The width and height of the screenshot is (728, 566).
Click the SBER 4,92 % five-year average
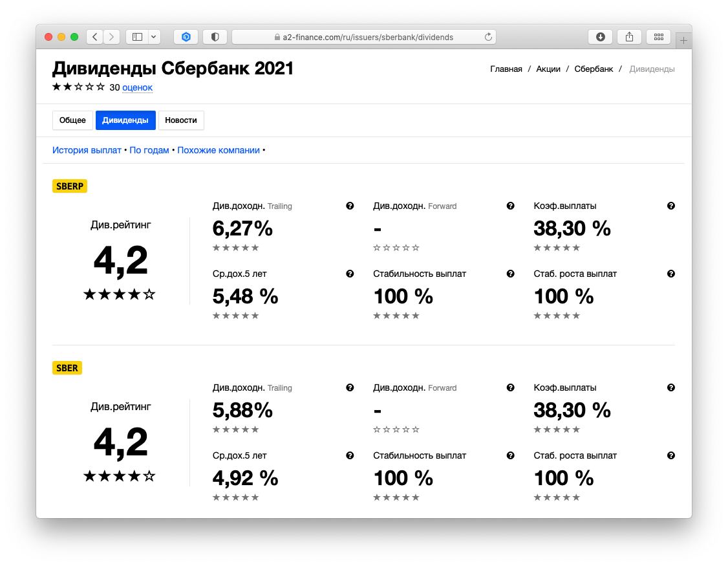click(x=245, y=478)
